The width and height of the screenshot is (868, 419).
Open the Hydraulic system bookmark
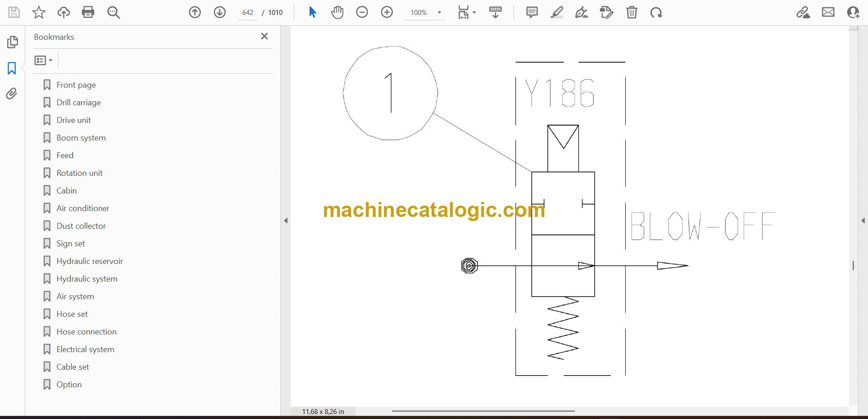[x=87, y=279]
